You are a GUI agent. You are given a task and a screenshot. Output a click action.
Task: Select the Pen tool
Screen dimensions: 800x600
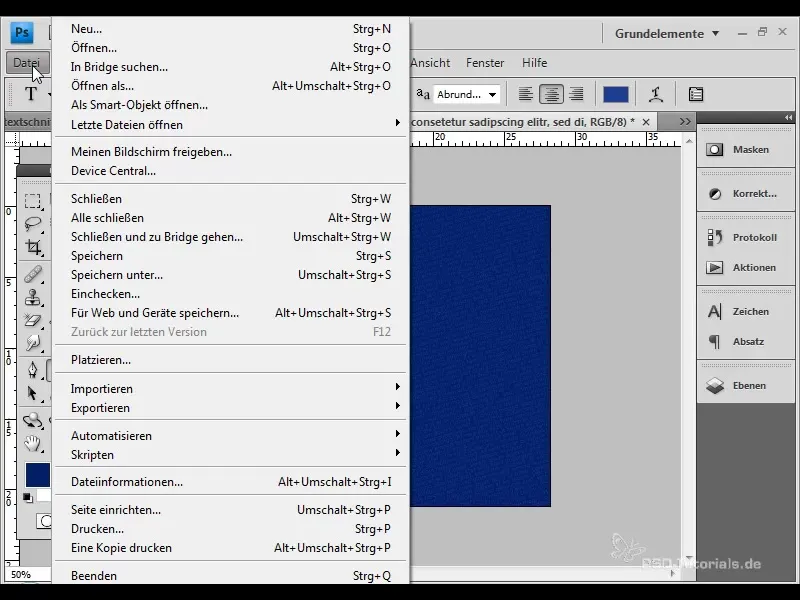[x=33, y=369]
